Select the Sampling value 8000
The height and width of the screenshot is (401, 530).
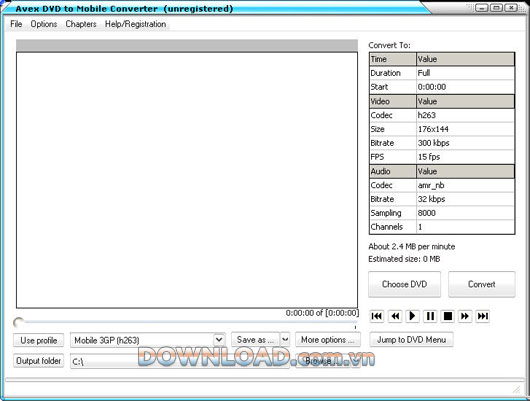click(465, 213)
